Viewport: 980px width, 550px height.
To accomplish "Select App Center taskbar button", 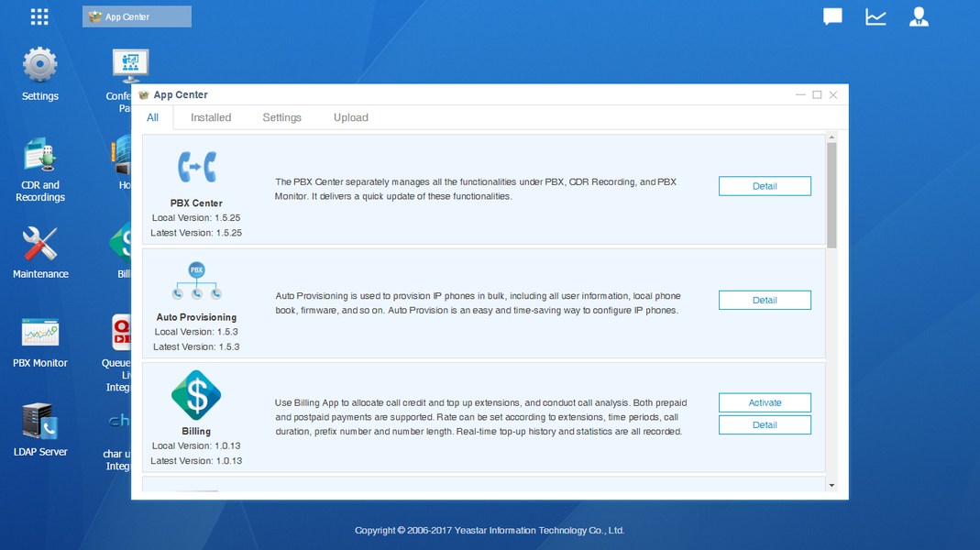I will [x=137, y=16].
